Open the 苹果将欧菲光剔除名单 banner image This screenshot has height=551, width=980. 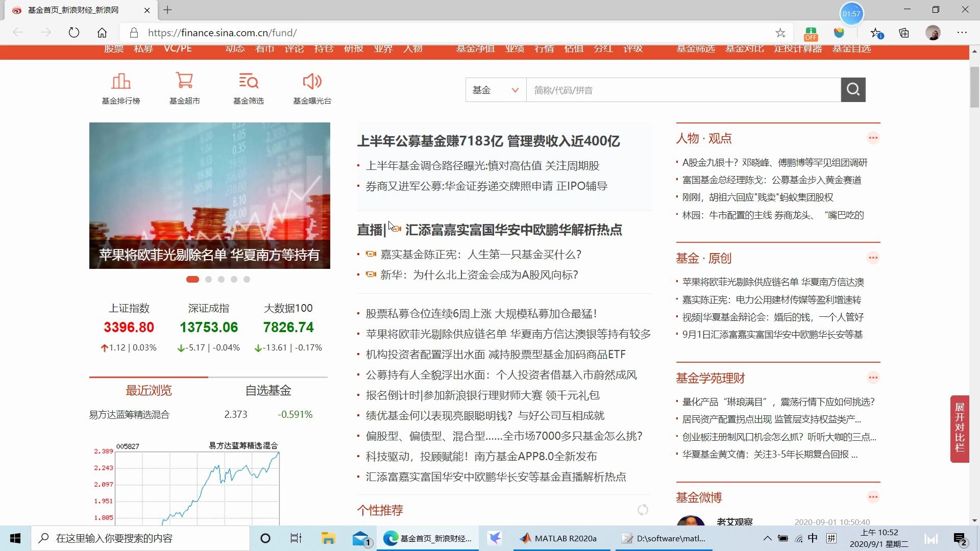210,195
